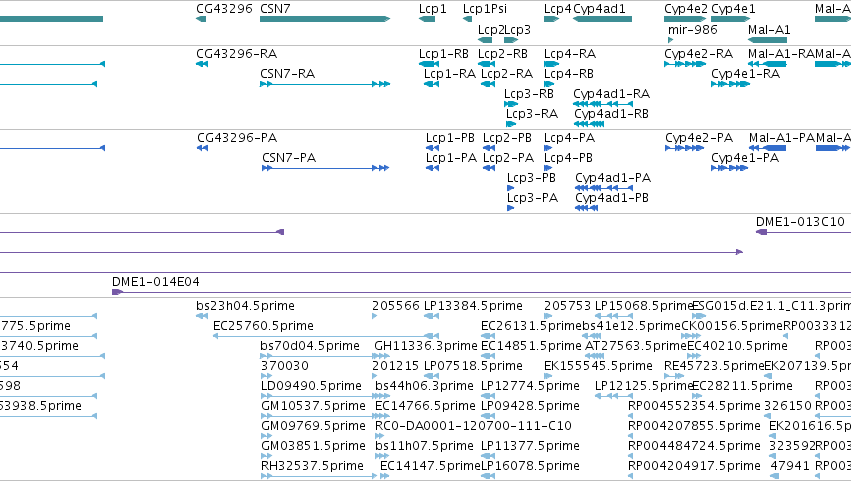Open the Lcp4-PA protein label
The height and width of the screenshot is (481, 851).
(x=569, y=138)
